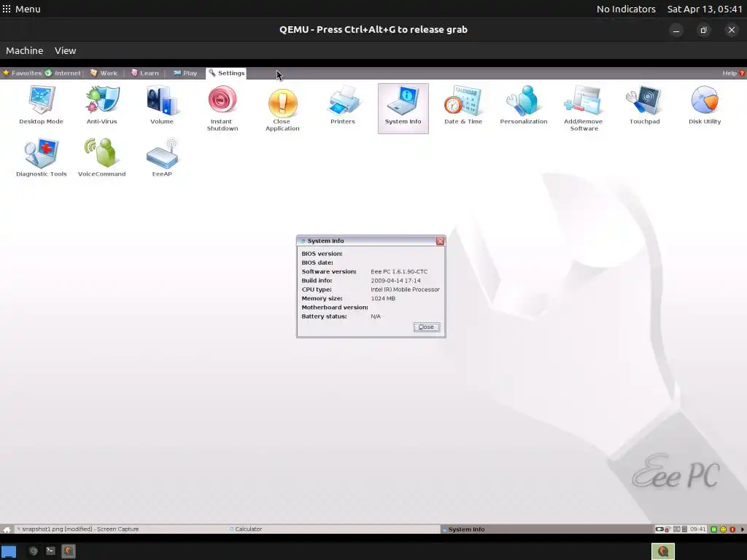The width and height of the screenshot is (747, 560).
Task: Click the power plug tray icon
Action: click(x=659, y=529)
